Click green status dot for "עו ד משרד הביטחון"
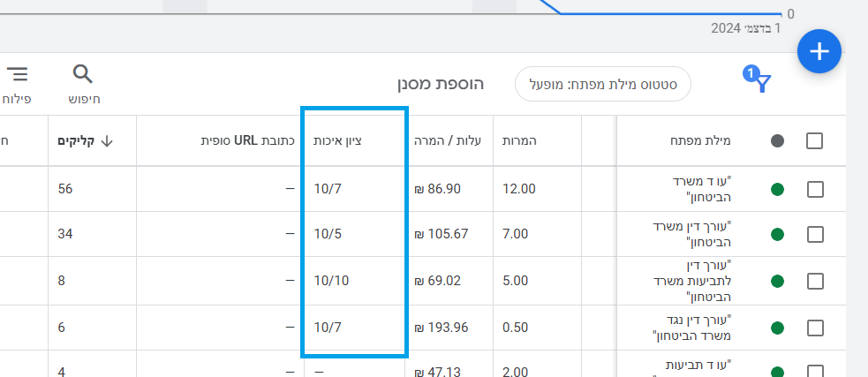Image resolution: width=868 pixels, height=377 pixels. tap(777, 190)
